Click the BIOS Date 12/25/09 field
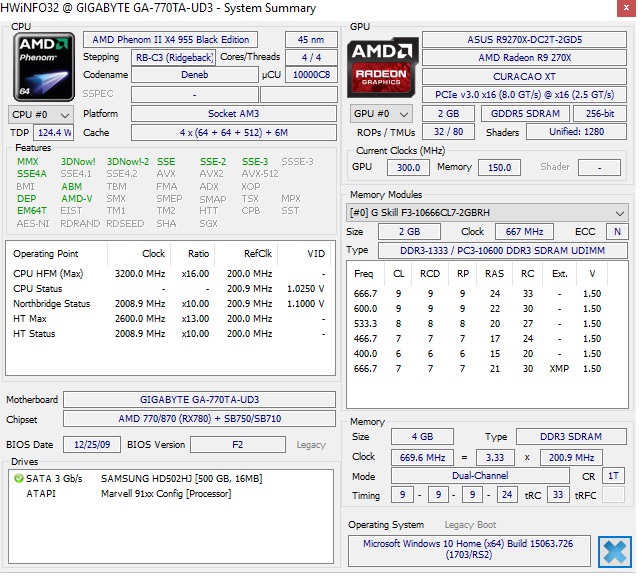The height and width of the screenshot is (583, 642). pos(92,445)
